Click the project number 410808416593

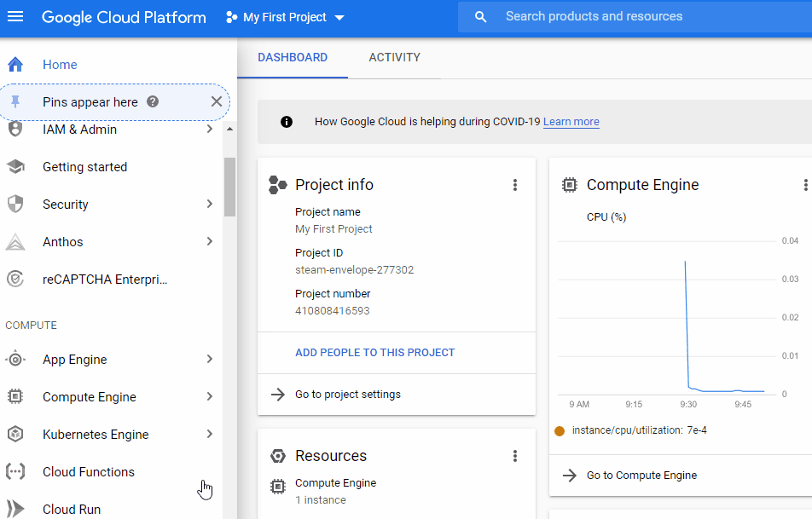pos(333,310)
